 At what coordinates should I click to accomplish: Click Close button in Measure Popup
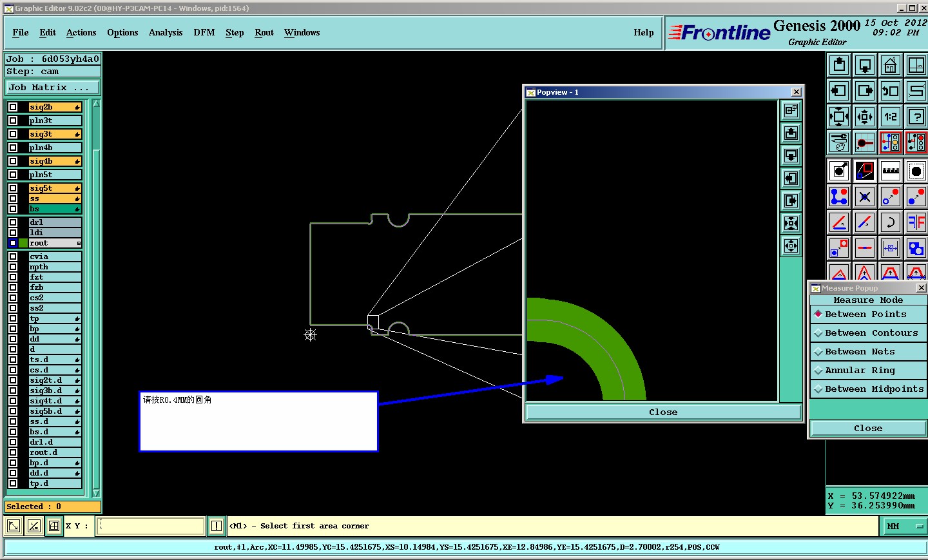pyautogui.click(x=868, y=429)
